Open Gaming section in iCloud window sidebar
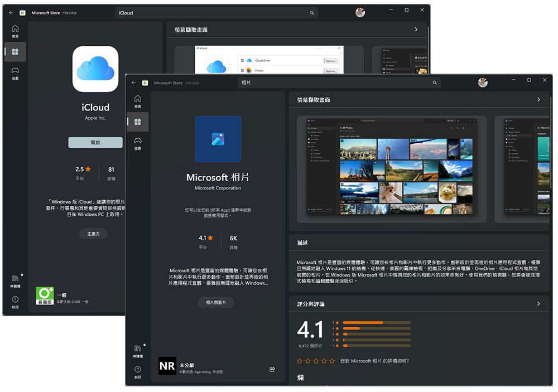Viewport: 558px width, 392px height. coord(15,73)
